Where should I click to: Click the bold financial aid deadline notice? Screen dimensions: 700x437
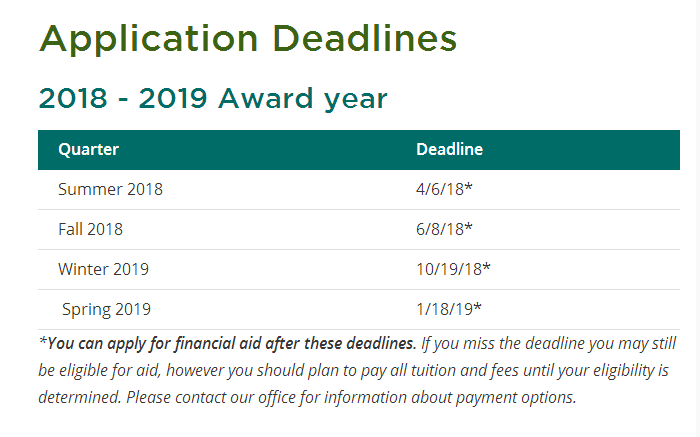(x=230, y=343)
